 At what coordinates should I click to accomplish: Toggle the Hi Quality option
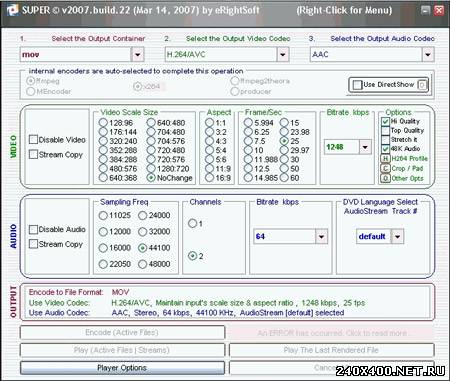[x=385, y=121]
